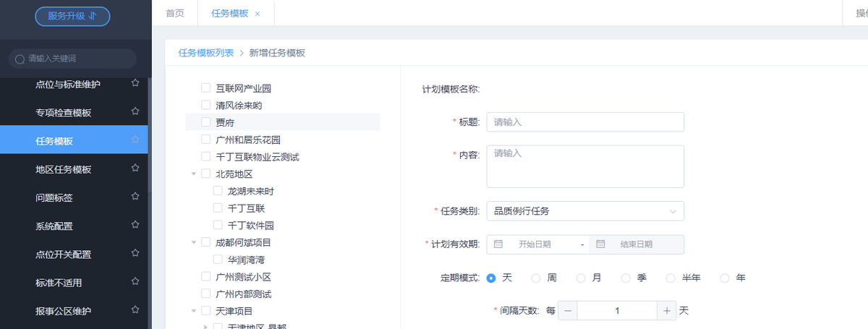868x329 pixels.
Task: Star the 点位开关配置 menu item
Action: (135, 253)
